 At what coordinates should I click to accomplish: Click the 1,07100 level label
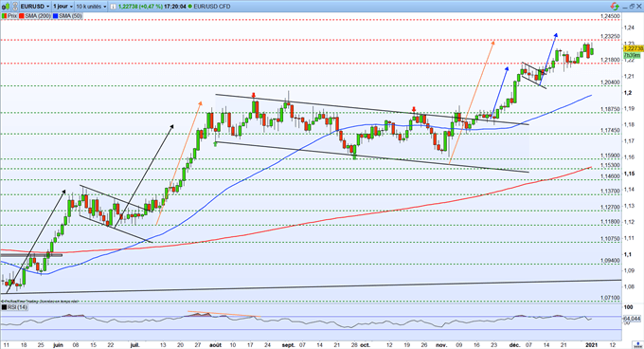610,298
